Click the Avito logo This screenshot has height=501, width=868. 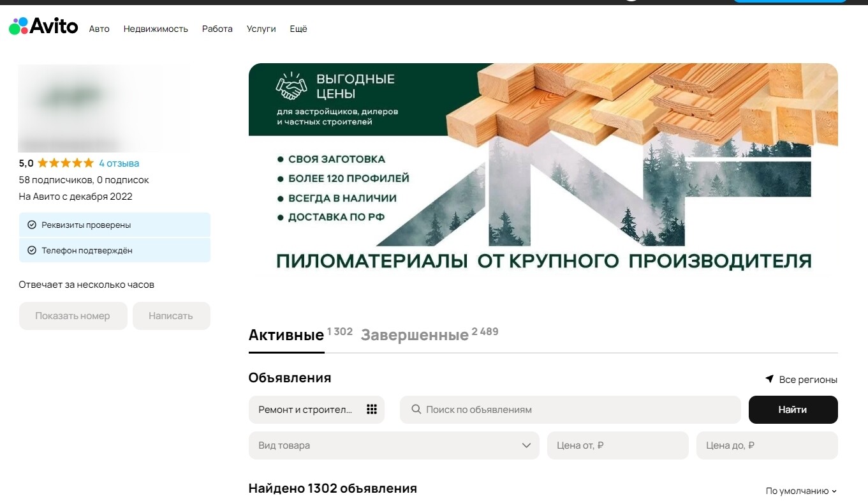(43, 26)
